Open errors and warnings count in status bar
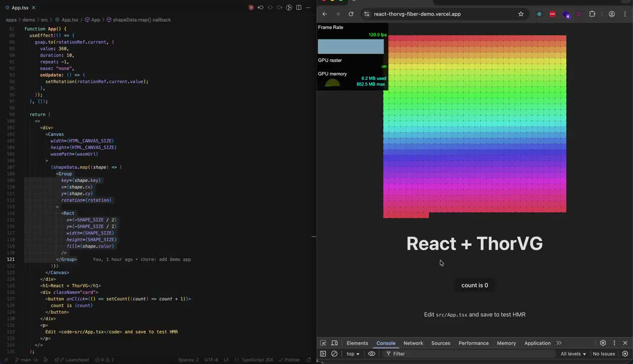This screenshot has width=633, height=364. (105, 360)
